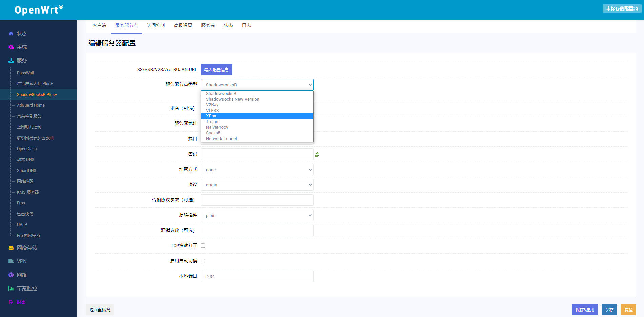
Task: Choose Socks5 from the list
Action: [257, 133]
